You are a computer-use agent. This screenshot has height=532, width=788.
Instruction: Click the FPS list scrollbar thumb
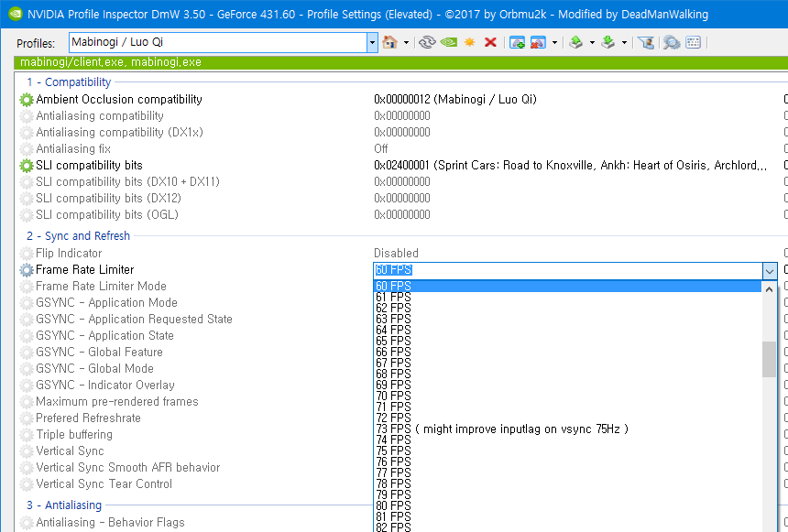[769, 359]
